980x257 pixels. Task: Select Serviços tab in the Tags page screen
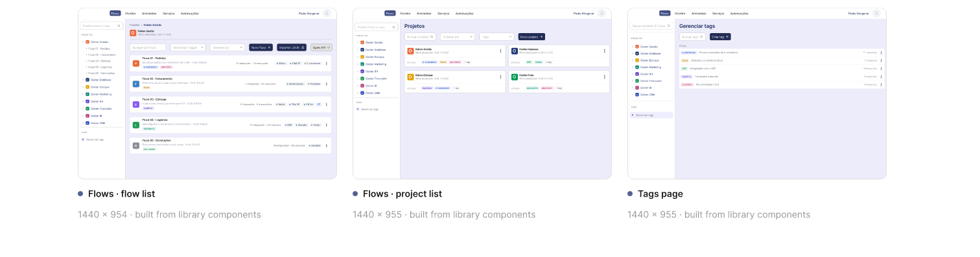[718, 13]
